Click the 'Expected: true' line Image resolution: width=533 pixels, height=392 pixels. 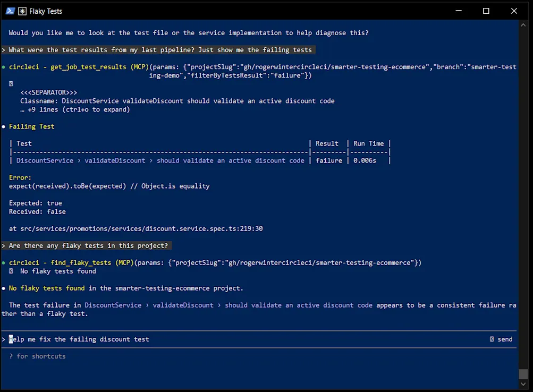click(36, 203)
